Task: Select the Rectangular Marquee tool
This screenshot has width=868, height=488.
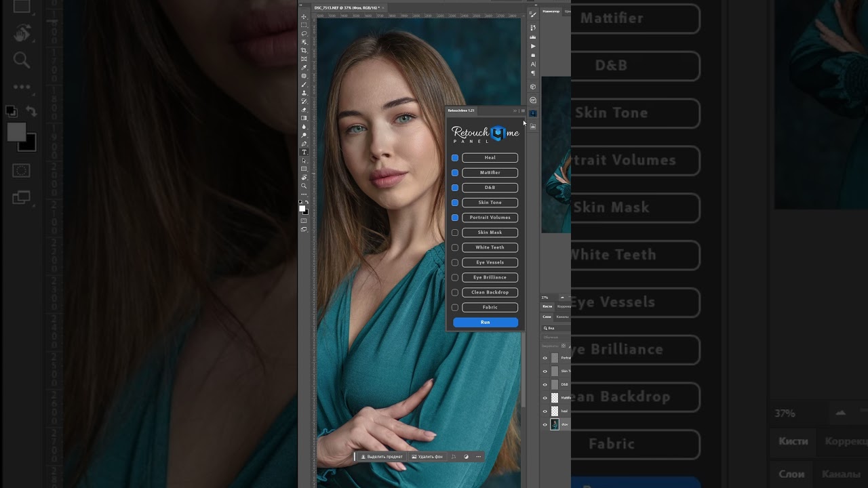Action: tap(304, 24)
